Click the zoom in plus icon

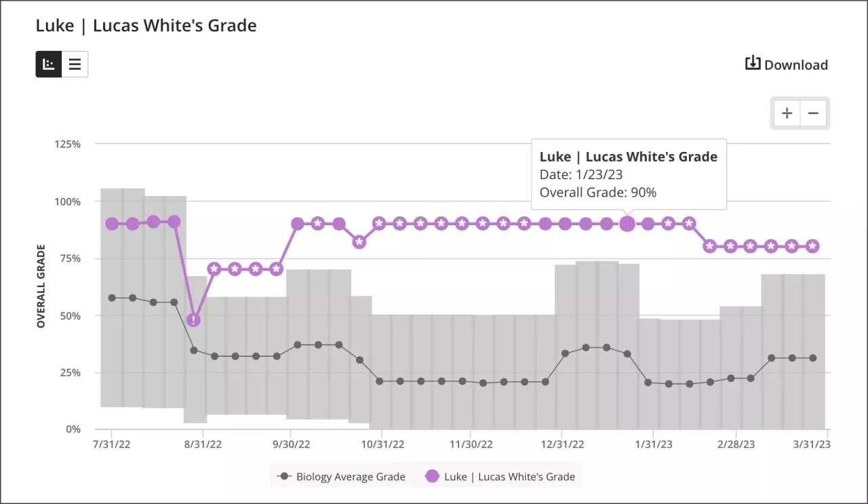click(x=787, y=113)
